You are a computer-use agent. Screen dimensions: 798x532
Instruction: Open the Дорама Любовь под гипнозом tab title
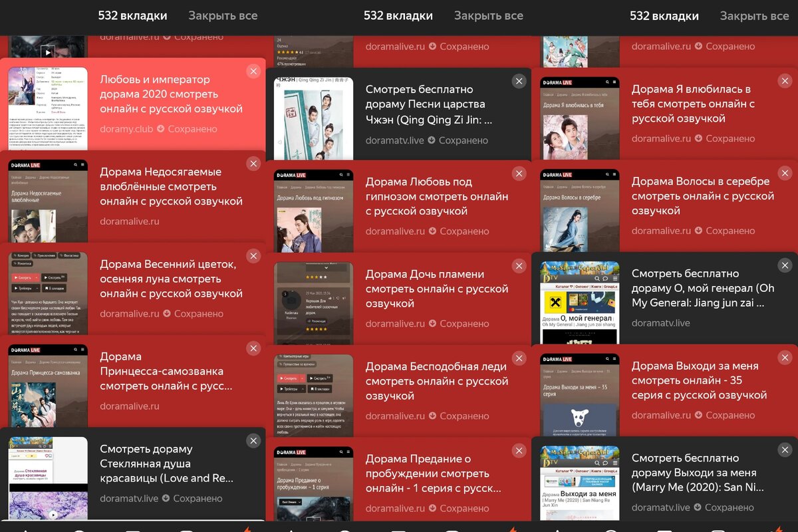[437, 196]
